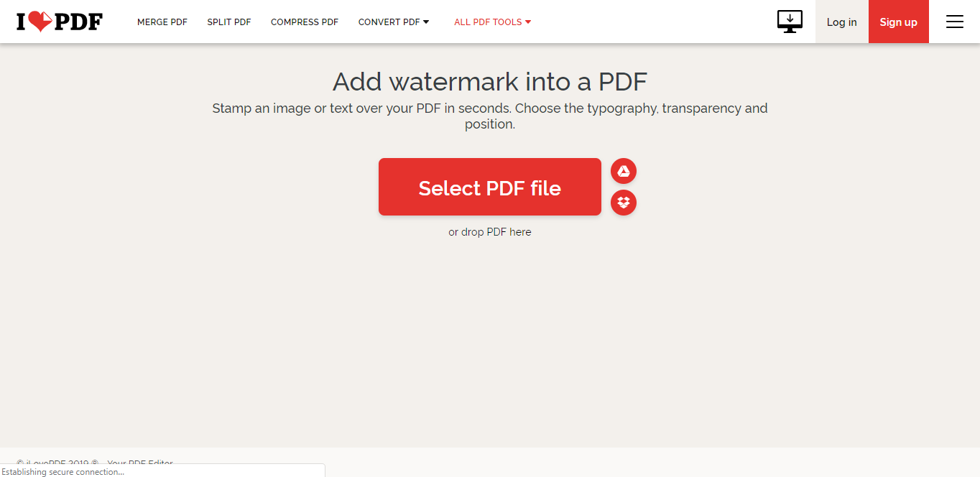980x477 pixels.
Task: Go to SPLIT PDF
Action: point(228,22)
